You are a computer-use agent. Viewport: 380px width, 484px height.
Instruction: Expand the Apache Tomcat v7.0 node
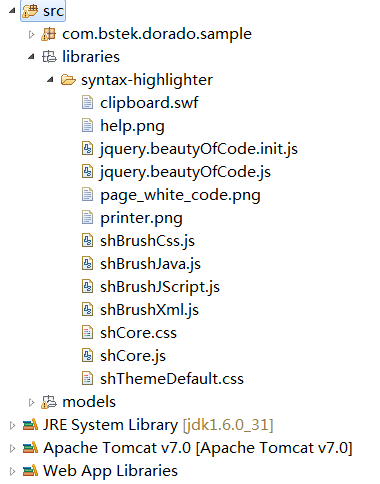click(x=12, y=448)
